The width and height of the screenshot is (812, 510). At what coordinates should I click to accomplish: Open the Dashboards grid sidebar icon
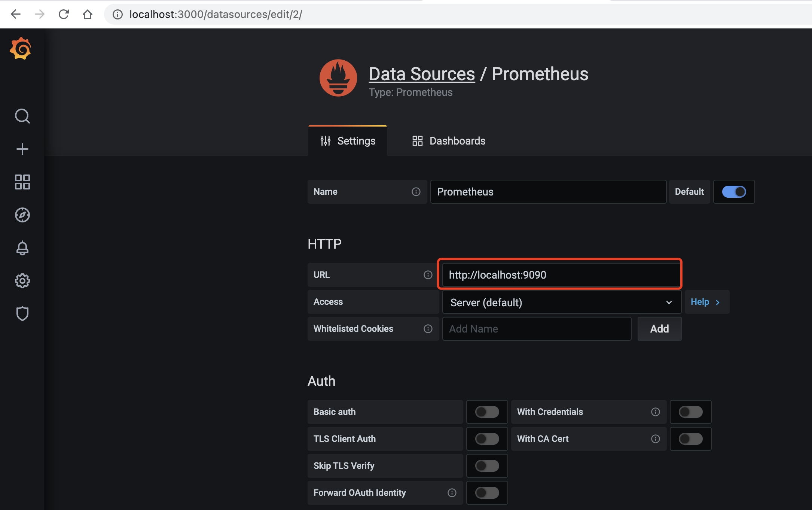22,182
